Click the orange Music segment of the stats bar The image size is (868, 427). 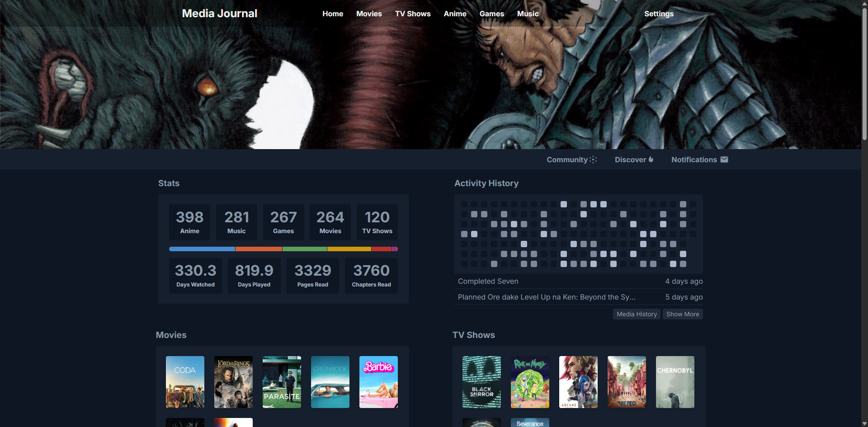259,249
